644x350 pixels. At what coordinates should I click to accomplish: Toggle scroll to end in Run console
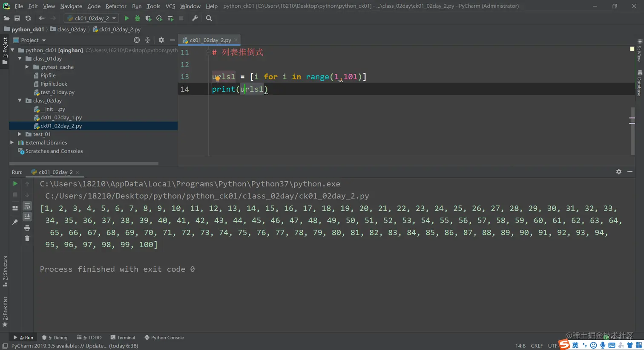(27, 217)
